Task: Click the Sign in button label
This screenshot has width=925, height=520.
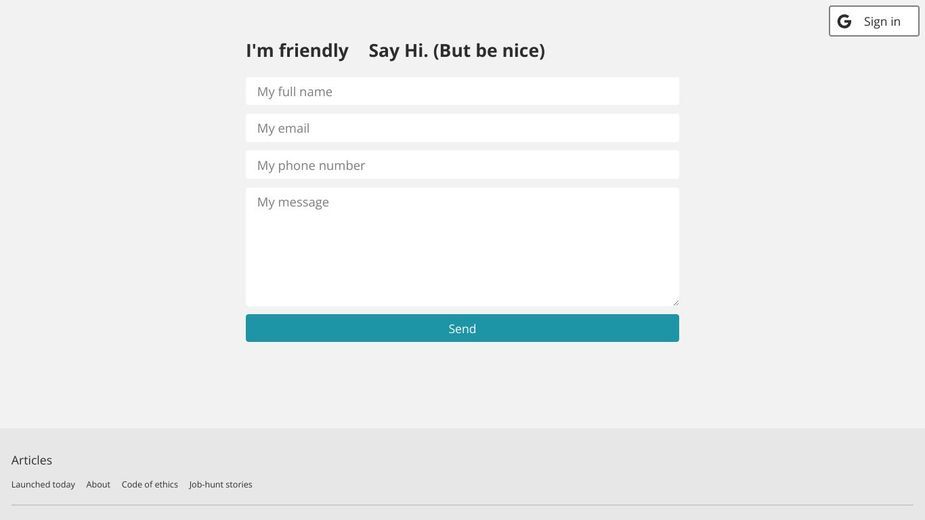Action: pos(882,22)
